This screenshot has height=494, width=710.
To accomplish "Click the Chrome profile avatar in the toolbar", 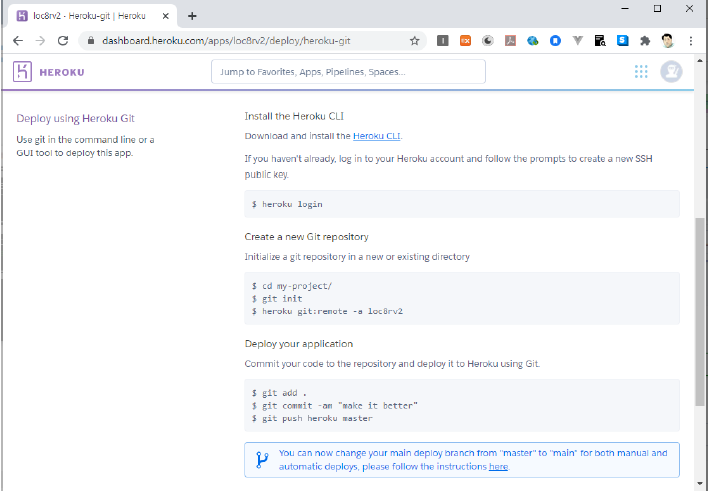I will [667, 41].
